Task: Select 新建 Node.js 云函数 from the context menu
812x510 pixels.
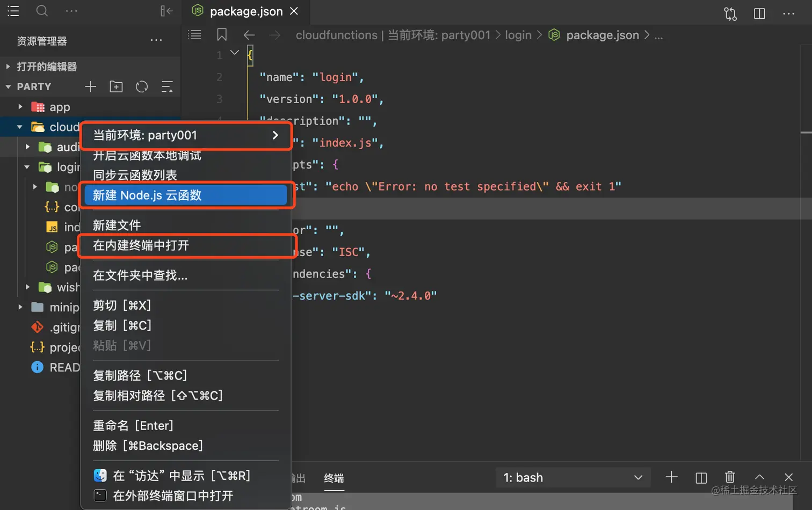Action: coord(185,195)
